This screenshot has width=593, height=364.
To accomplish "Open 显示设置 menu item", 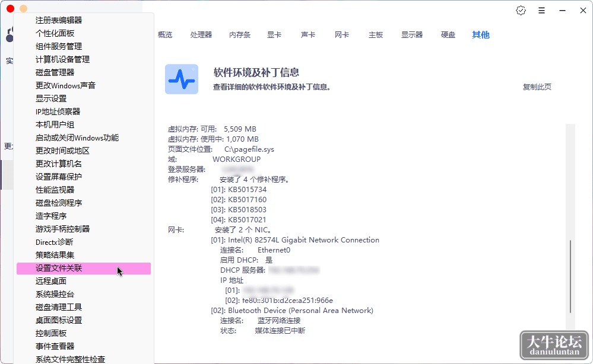I will click(x=84, y=98).
